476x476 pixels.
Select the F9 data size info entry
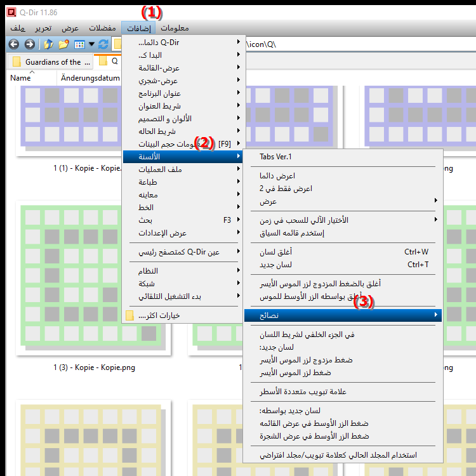point(183,144)
